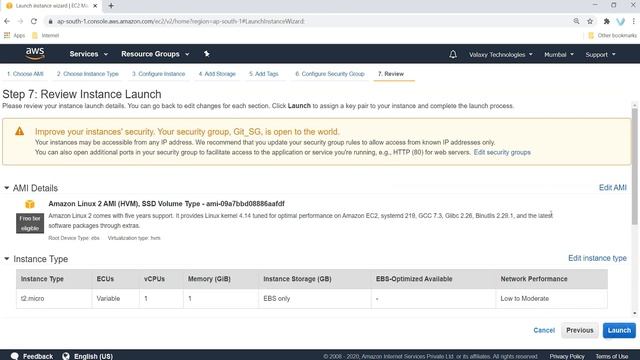Screen dimensions: 640x360
Task: Go to step 5 Add Tags
Action: 264,74
